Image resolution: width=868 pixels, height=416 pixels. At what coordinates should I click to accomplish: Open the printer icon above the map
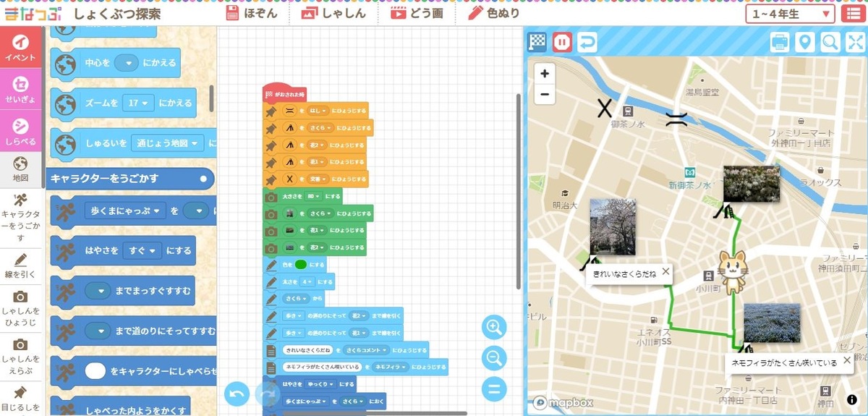780,42
